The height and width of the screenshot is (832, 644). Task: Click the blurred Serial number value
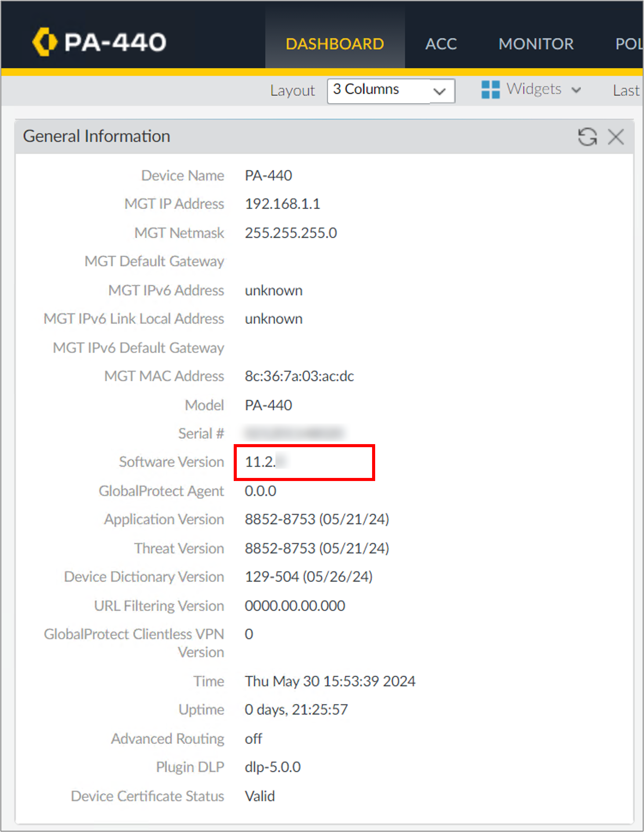(x=294, y=434)
